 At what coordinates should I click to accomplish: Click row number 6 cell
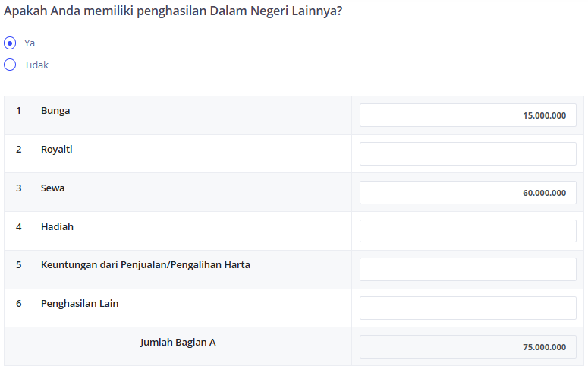tap(19, 308)
